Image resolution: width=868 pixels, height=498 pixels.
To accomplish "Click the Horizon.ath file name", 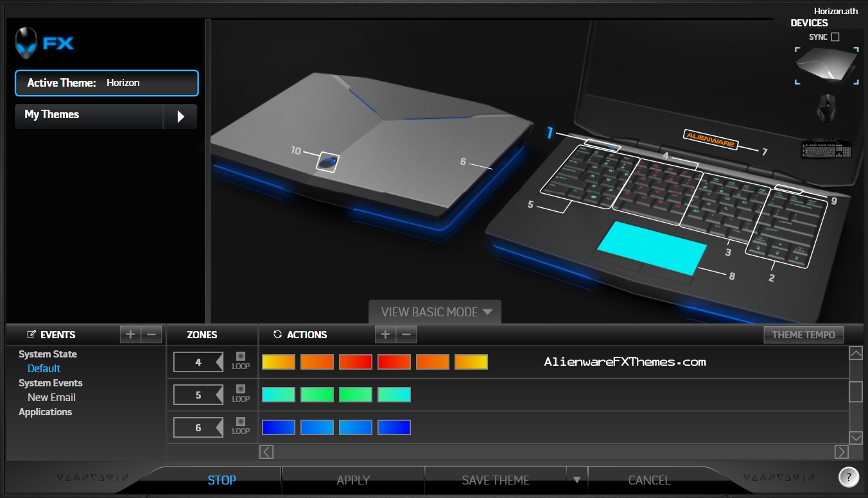I will point(835,11).
